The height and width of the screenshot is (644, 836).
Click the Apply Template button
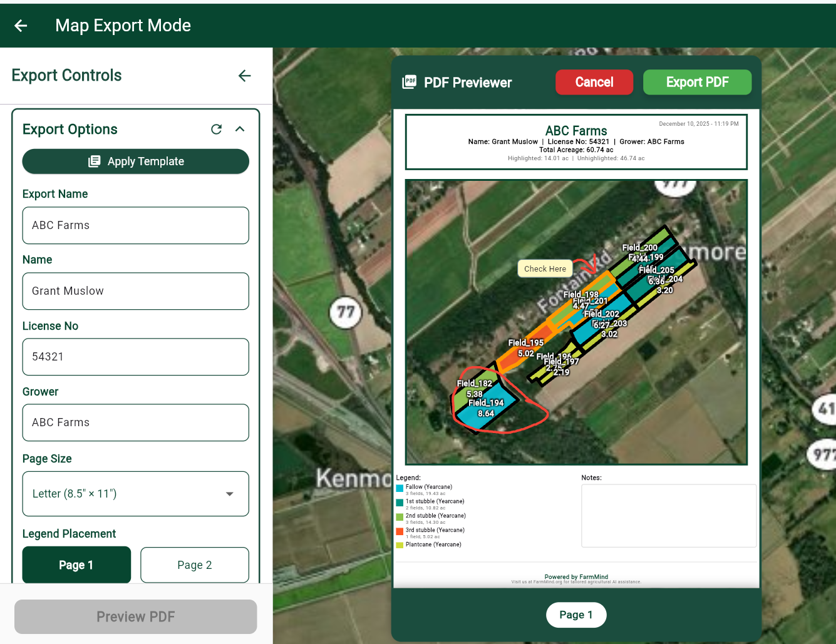click(x=136, y=161)
